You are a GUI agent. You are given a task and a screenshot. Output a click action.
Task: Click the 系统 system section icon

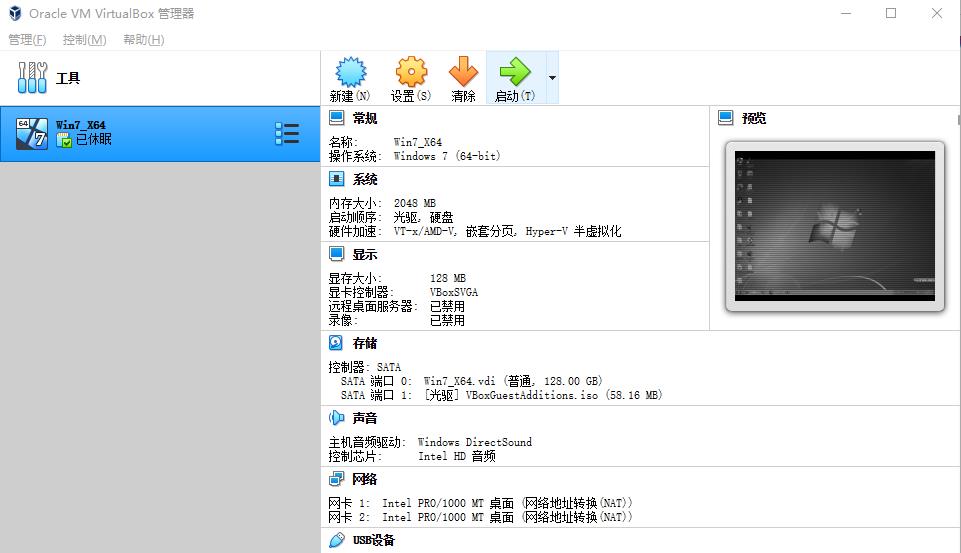click(x=336, y=179)
